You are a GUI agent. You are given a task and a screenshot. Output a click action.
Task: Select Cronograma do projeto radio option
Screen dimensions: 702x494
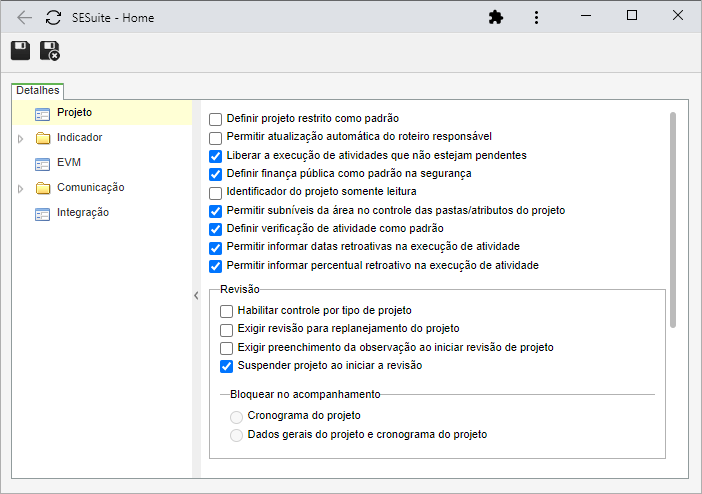[236, 417]
